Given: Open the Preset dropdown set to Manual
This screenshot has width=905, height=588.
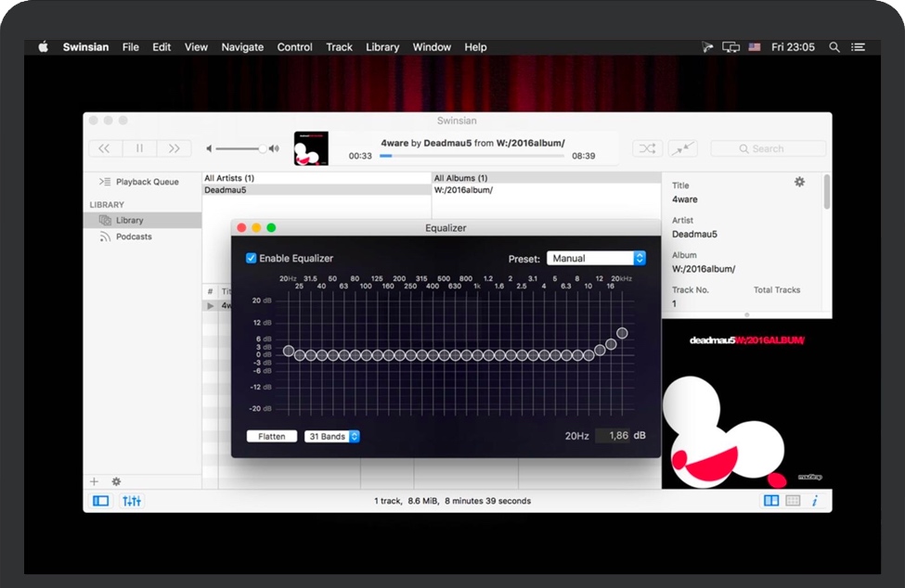Looking at the screenshot, I should pos(597,258).
